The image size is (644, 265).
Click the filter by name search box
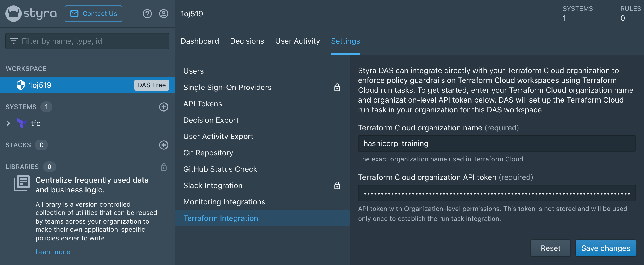click(90, 41)
